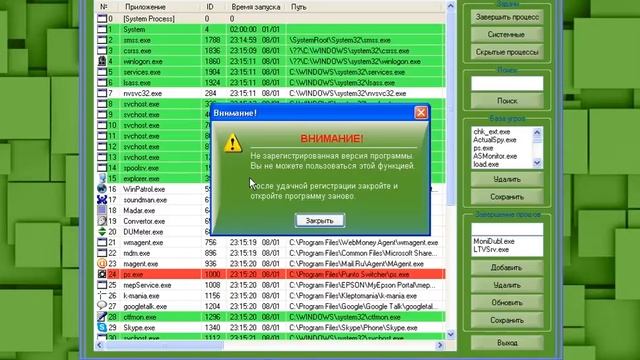Click the DUMeter.exe arrows icon
The image size is (640, 360).
point(102,231)
